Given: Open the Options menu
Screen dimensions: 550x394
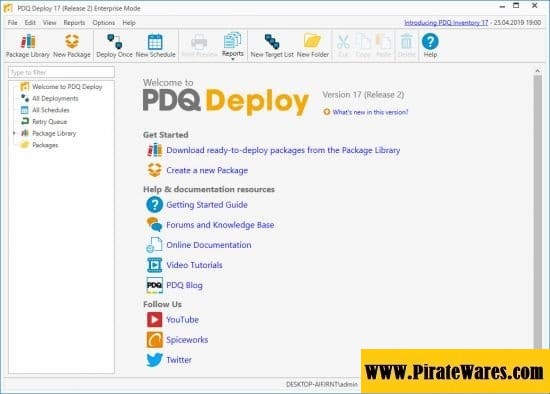Looking at the screenshot, I should (x=103, y=23).
